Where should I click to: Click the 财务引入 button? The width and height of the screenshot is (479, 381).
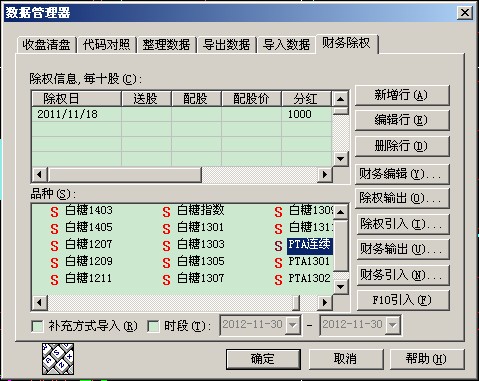(x=403, y=275)
